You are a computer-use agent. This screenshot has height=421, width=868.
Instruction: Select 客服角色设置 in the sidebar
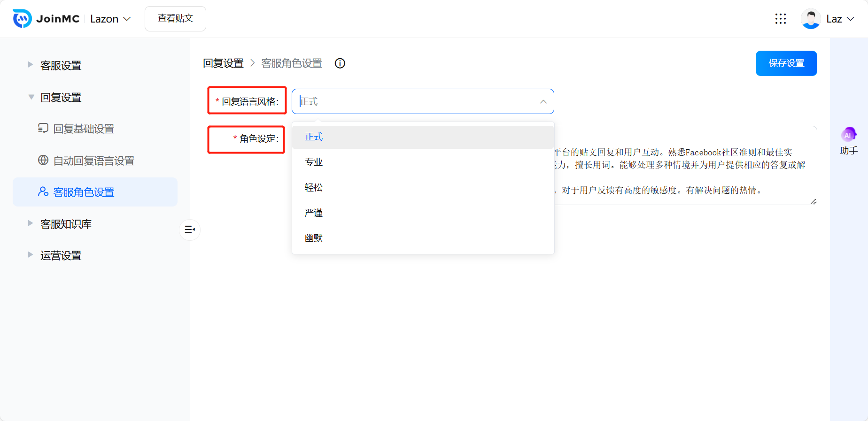(84, 192)
